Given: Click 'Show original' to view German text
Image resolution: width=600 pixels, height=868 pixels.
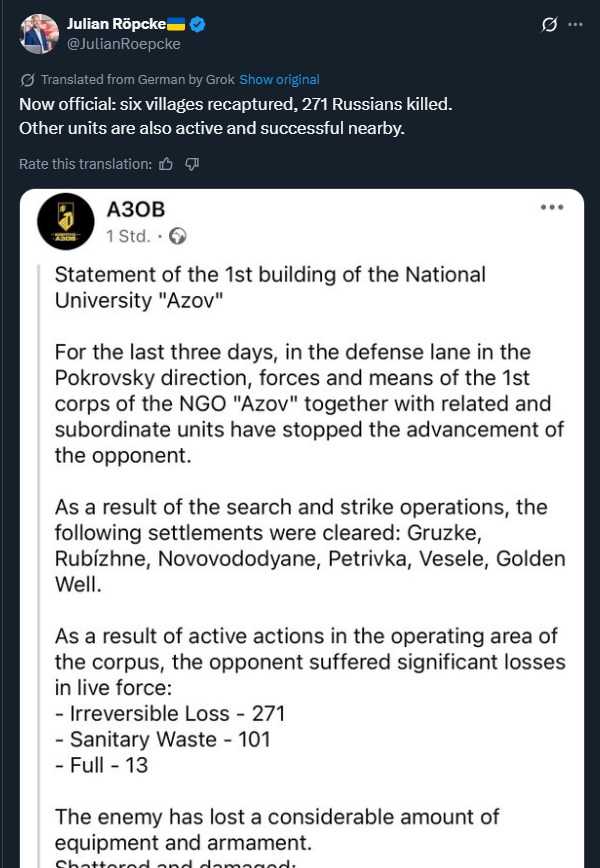Looking at the screenshot, I should coord(279,80).
